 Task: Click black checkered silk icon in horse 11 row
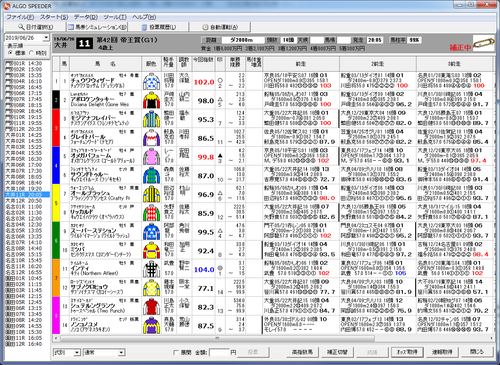151,269
